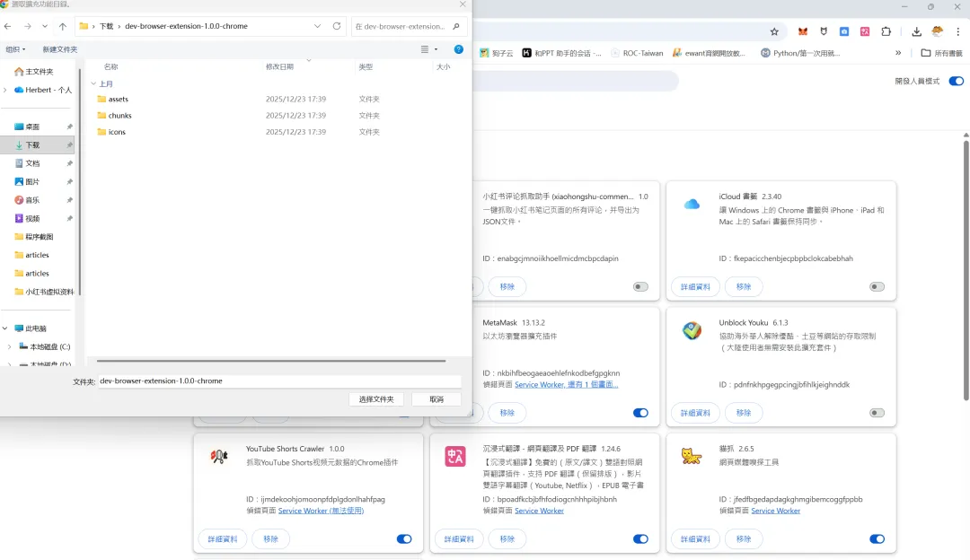Go forward in the file dialog
This screenshot has width=970, height=560.
pos(27,26)
